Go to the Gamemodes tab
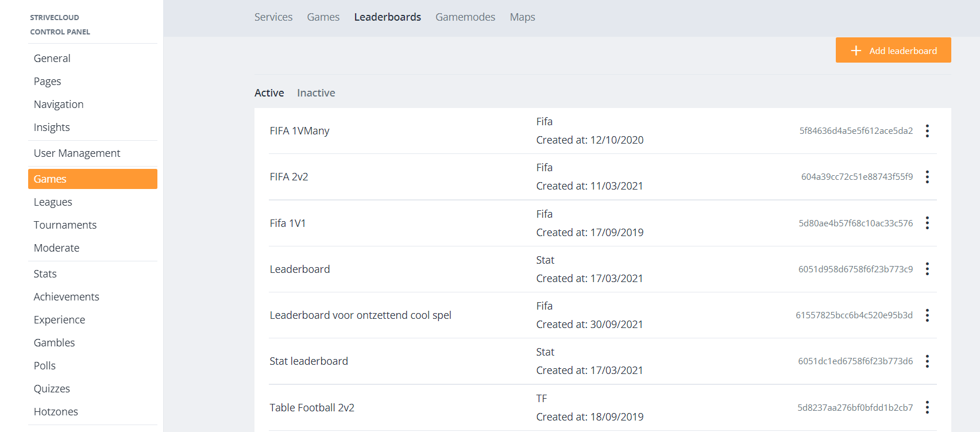This screenshot has width=980, height=432. (x=465, y=17)
